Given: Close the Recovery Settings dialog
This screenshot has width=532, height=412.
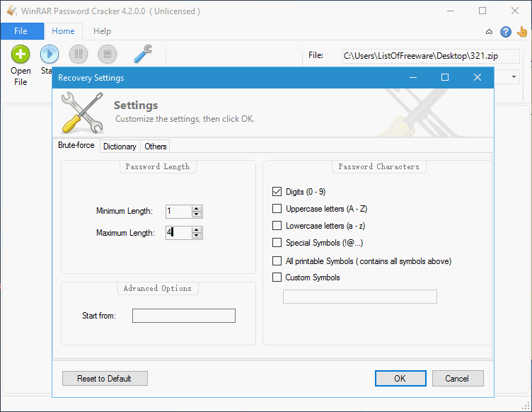Looking at the screenshot, I should (478, 77).
